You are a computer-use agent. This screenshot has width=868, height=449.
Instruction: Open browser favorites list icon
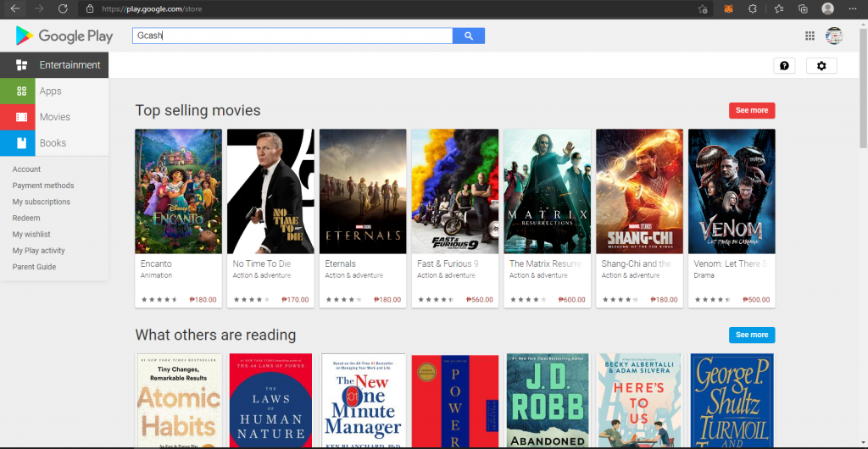pyautogui.click(x=779, y=8)
